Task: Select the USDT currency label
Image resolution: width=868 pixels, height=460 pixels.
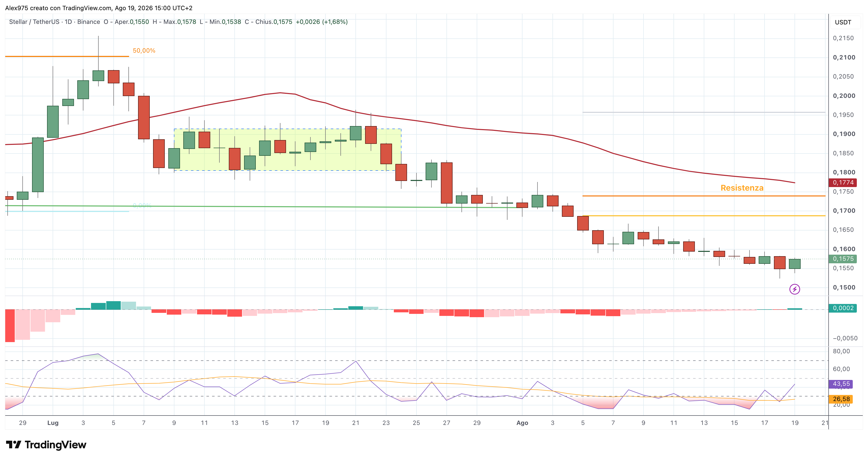Action: (843, 22)
